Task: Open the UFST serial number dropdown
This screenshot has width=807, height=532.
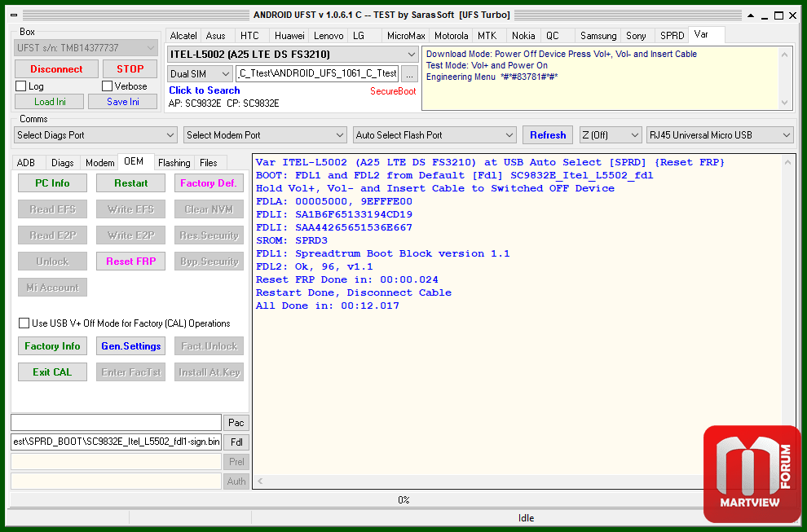Action: point(86,48)
